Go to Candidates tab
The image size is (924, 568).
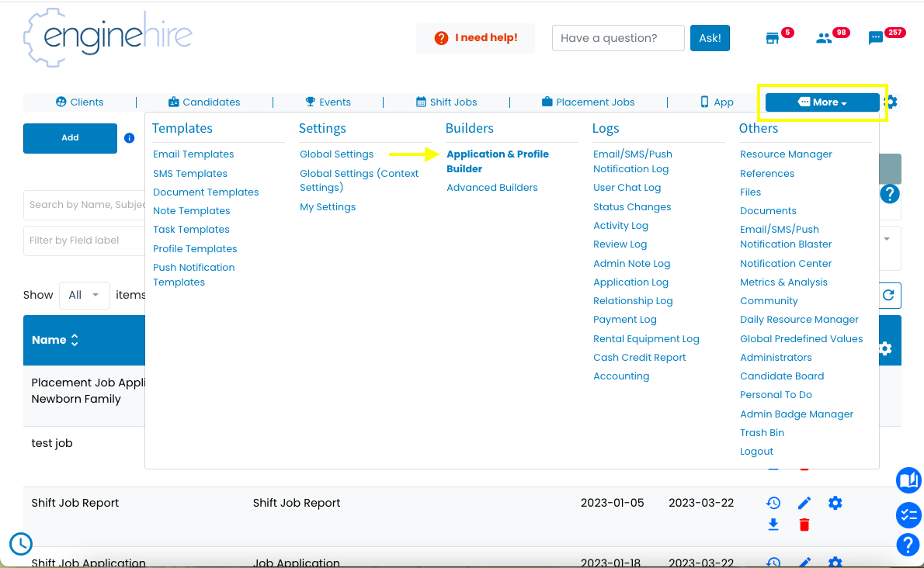click(x=204, y=102)
